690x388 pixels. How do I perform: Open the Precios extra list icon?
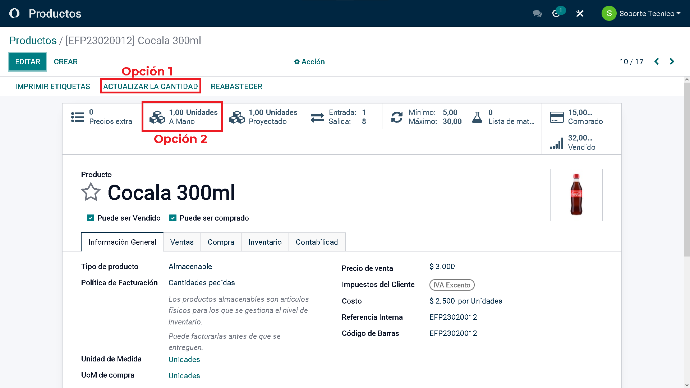[x=77, y=117]
